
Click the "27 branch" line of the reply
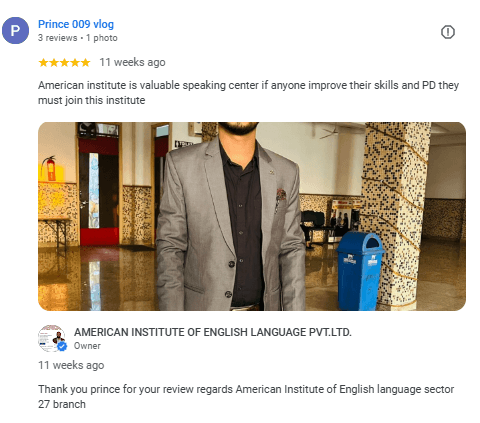point(62,404)
